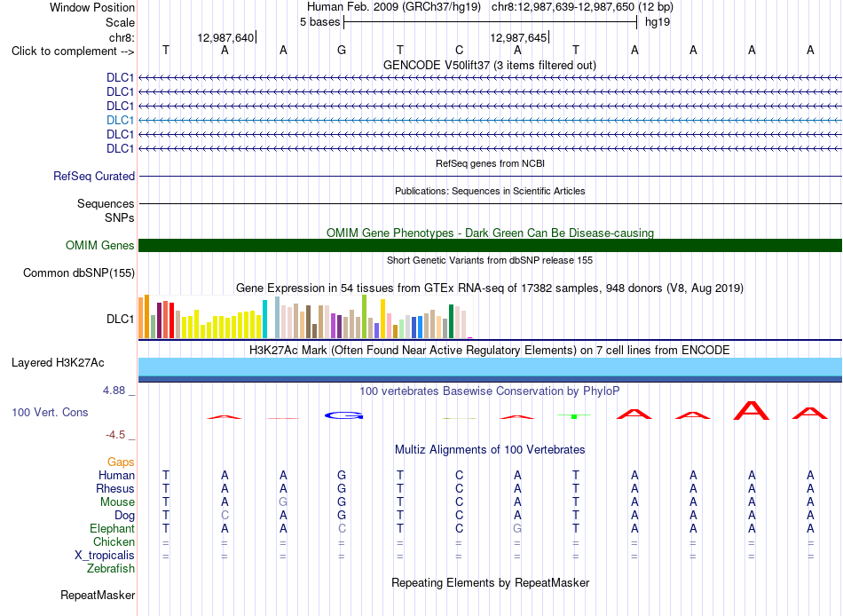Click the green T conservation mark

point(574,416)
